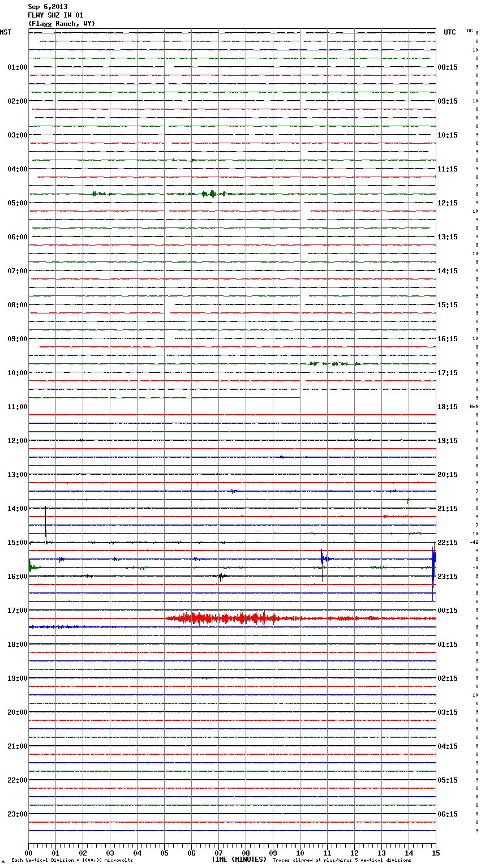The width and height of the screenshot is (481, 868).
Task: Click the 00:15 UTC time label
Action: (448, 611)
